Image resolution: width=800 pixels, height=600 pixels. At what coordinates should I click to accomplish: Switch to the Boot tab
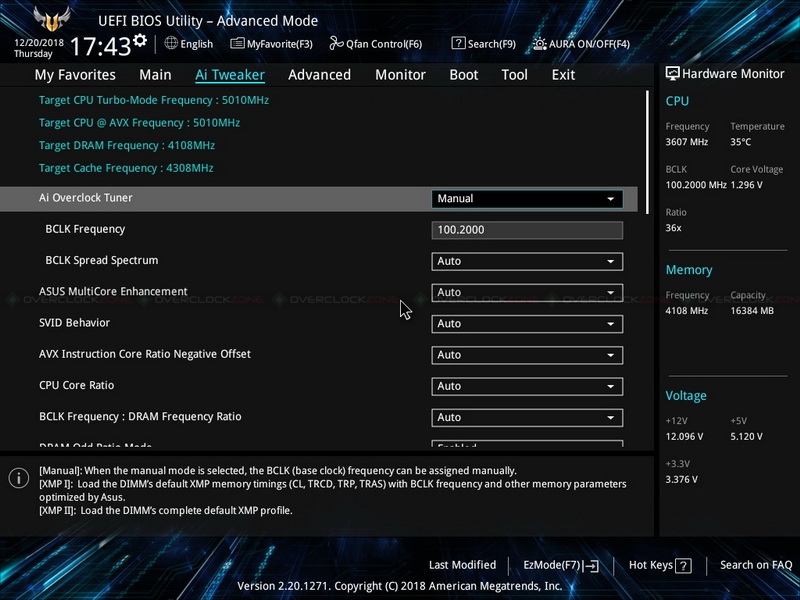464,74
